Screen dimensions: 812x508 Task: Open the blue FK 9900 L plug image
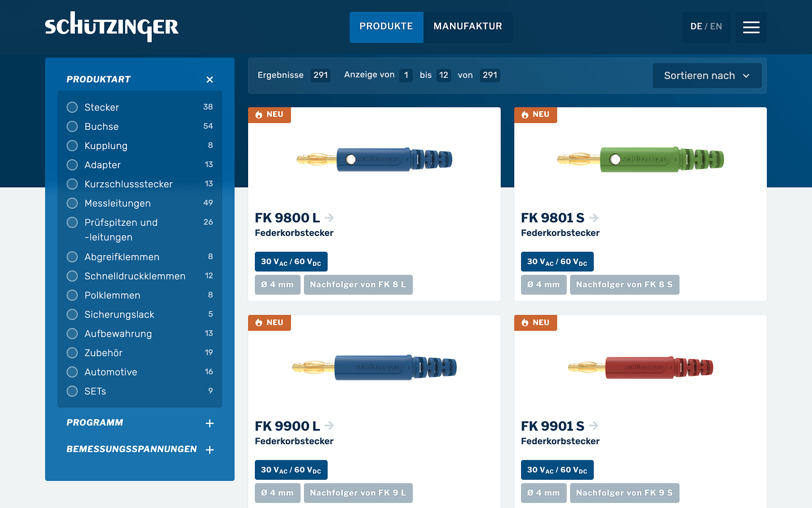click(374, 367)
